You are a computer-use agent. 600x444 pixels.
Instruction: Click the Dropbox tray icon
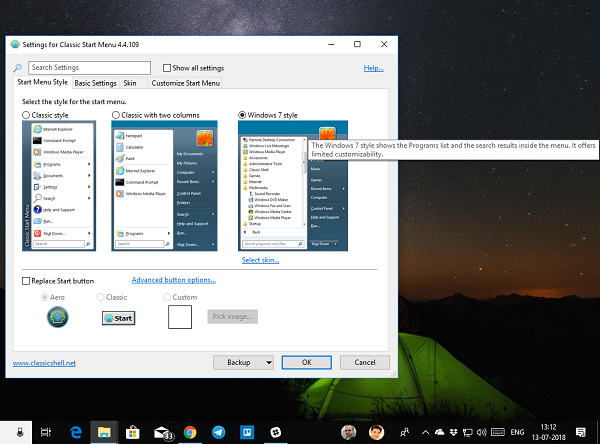click(x=453, y=433)
